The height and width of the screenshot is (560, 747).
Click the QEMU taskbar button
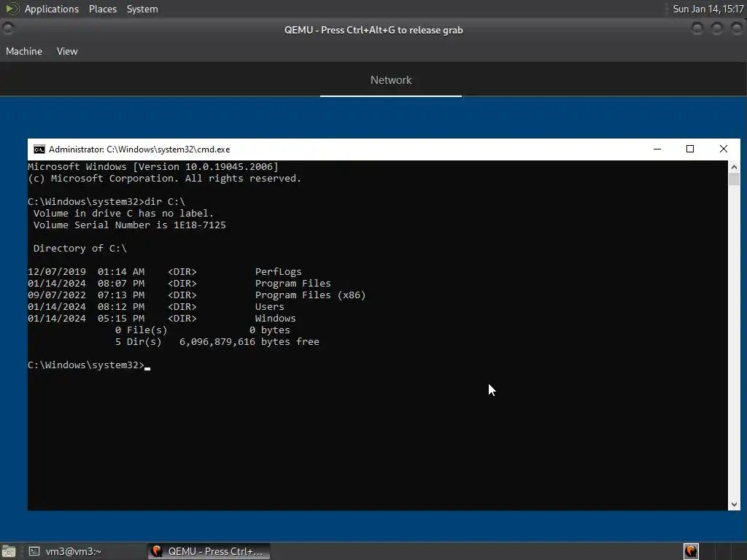coord(209,551)
